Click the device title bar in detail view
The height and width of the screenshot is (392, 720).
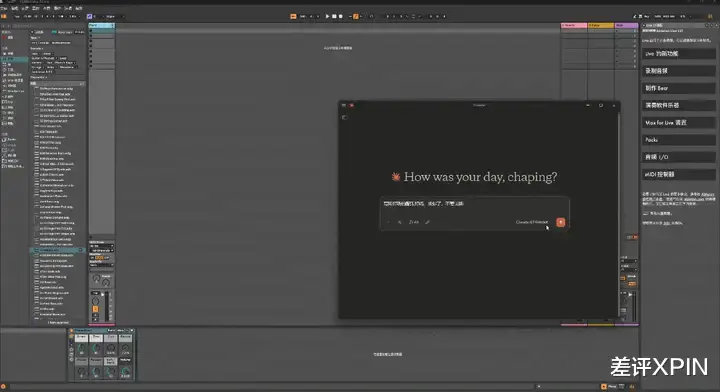(x=102, y=330)
